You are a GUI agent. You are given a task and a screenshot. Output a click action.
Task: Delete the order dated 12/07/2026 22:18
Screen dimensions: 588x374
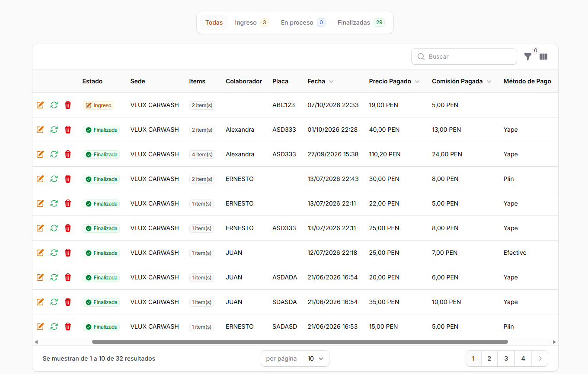click(68, 253)
